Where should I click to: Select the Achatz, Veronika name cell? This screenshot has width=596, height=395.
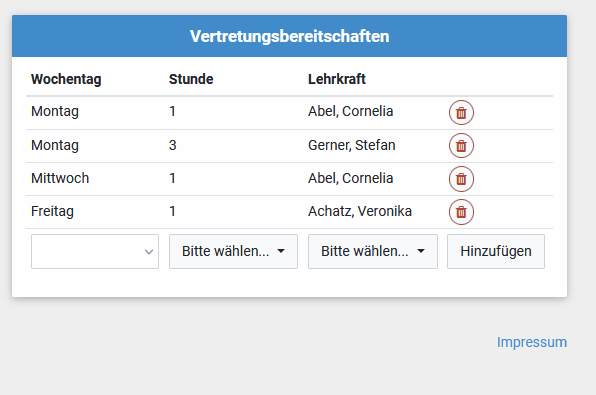click(x=360, y=211)
